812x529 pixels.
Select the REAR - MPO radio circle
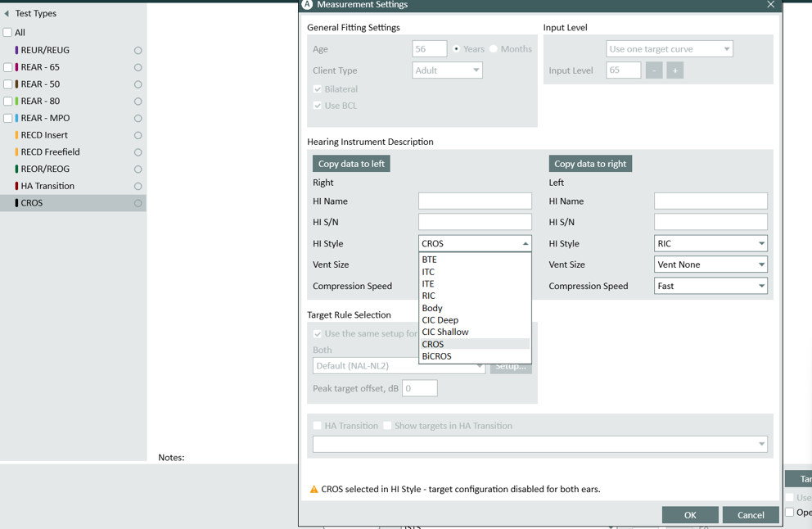[138, 118]
